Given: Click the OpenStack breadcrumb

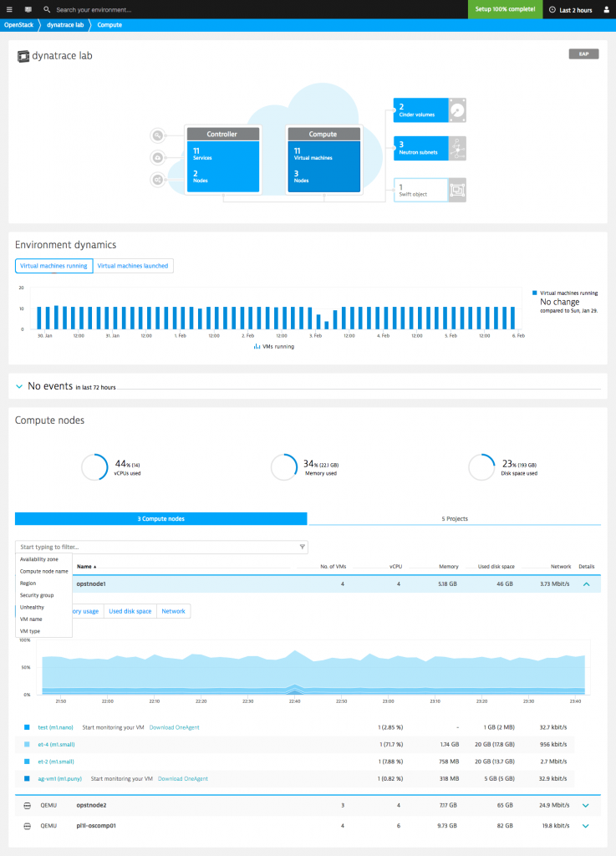Looking at the screenshot, I should click(18, 25).
